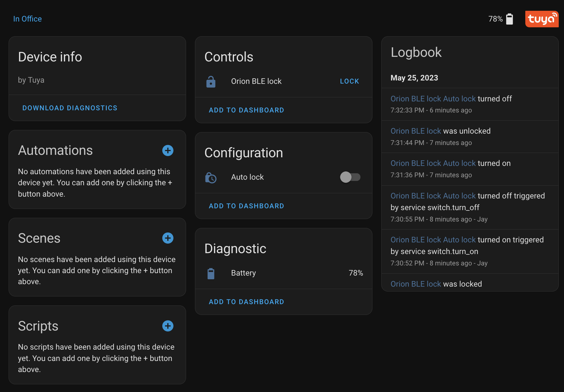The height and width of the screenshot is (392, 564).
Task: Add Controls to dashboard
Action: click(x=246, y=110)
